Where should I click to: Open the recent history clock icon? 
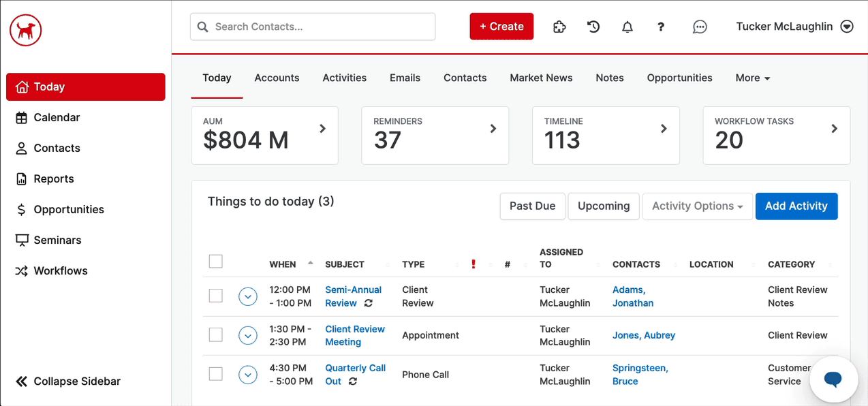(593, 27)
